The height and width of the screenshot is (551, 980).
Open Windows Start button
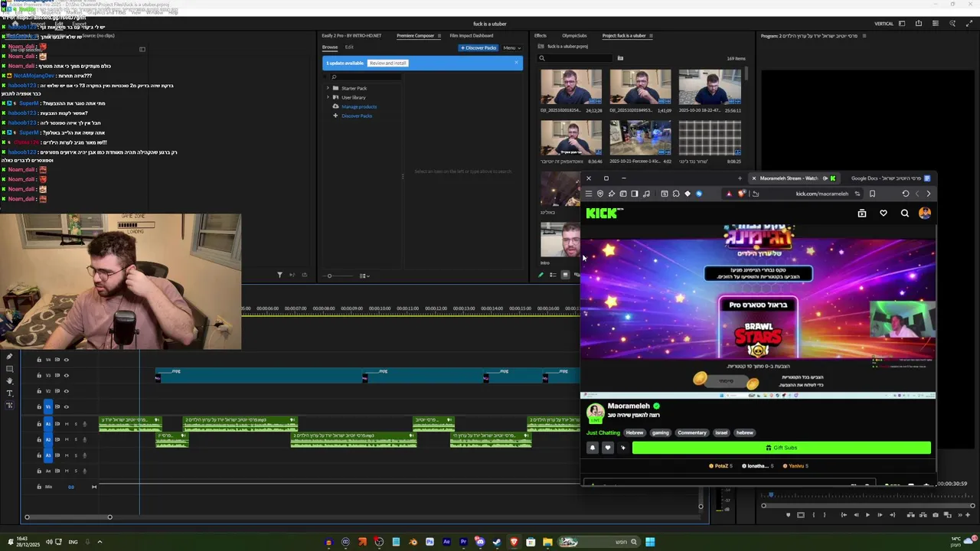point(650,542)
